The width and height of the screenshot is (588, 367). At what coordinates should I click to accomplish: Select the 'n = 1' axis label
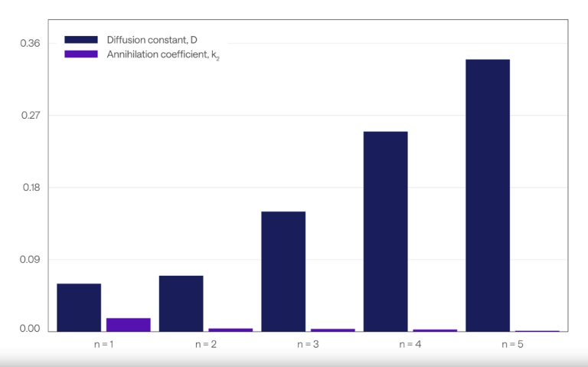[104, 344]
